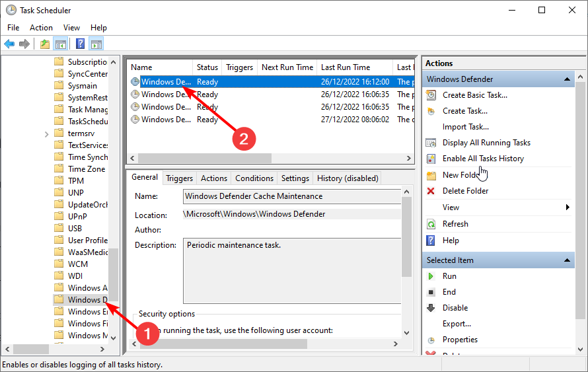Switch to the Triggers tab
The height and width of the screenshot is (372, 588).
click(x=179, y=178)
